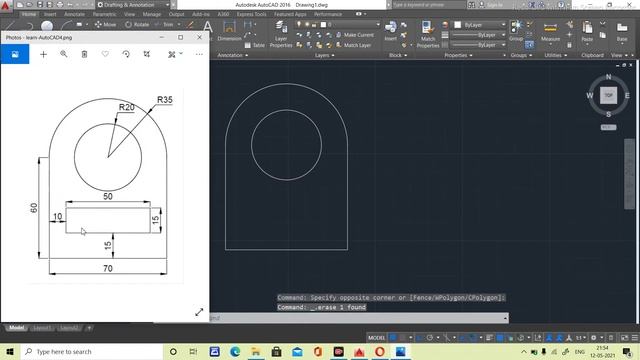Open the ByLayer lineweight dropdown
The width and height of the screenshot is (640, 360).
point(480,35)
